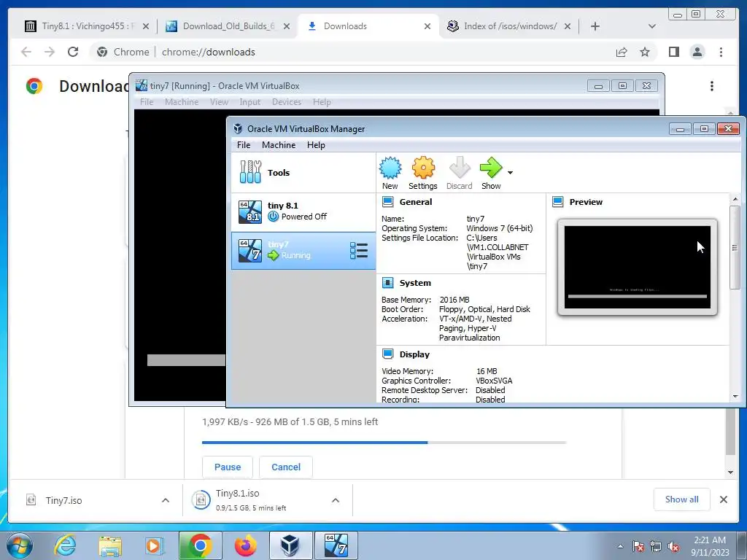Expand options for Tiny8.1.iso download
747x560 pixels.
click(336, 500)
